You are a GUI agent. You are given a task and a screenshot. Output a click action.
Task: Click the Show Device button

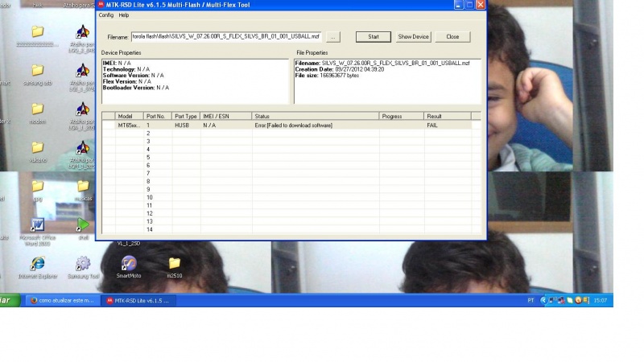[413, 37]
